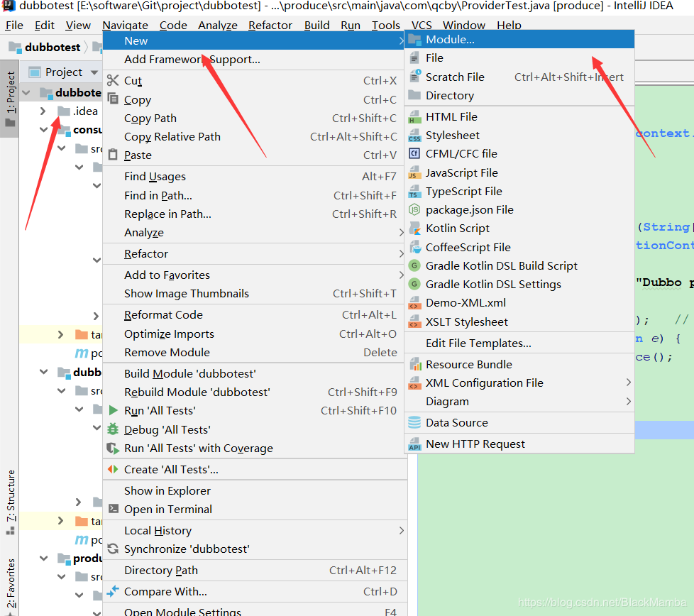Open the Edit menu
Viewport: 694px width, 616px height.
pyautogui.click(x=45, y=26)
